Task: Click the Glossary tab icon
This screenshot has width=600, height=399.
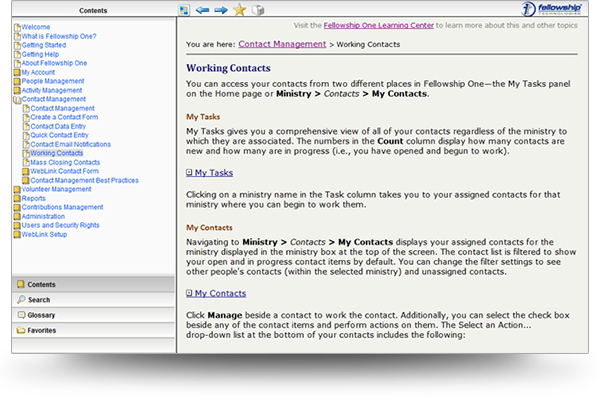Action: (21, 315)
